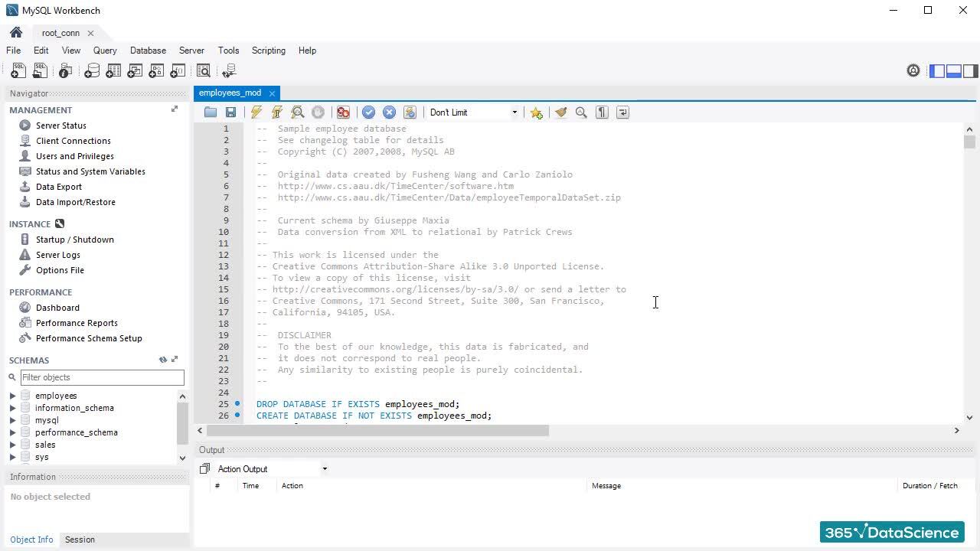980x551 pixels.
Task: Open the object inspector for selected object
Action: coord(66,71)
